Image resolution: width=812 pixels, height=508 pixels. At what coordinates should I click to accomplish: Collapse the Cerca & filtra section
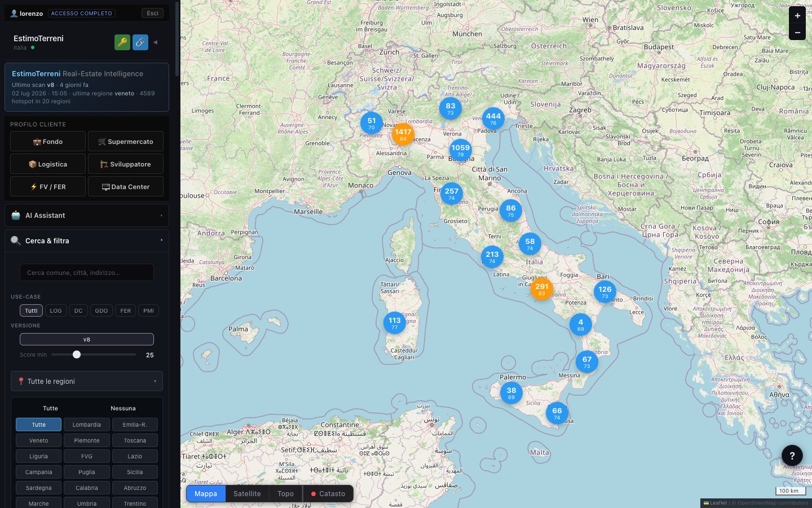point(87,240)
